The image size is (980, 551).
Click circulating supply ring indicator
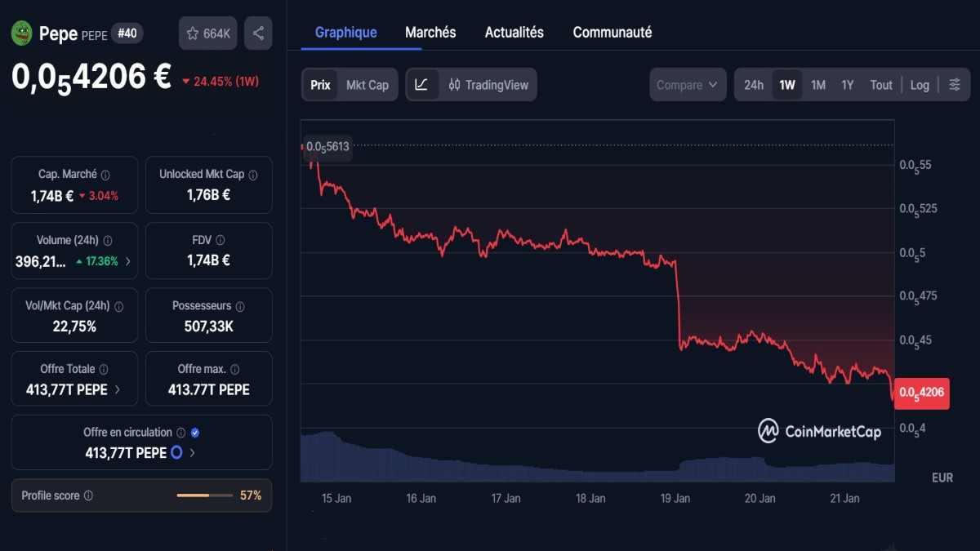(176, 452)
